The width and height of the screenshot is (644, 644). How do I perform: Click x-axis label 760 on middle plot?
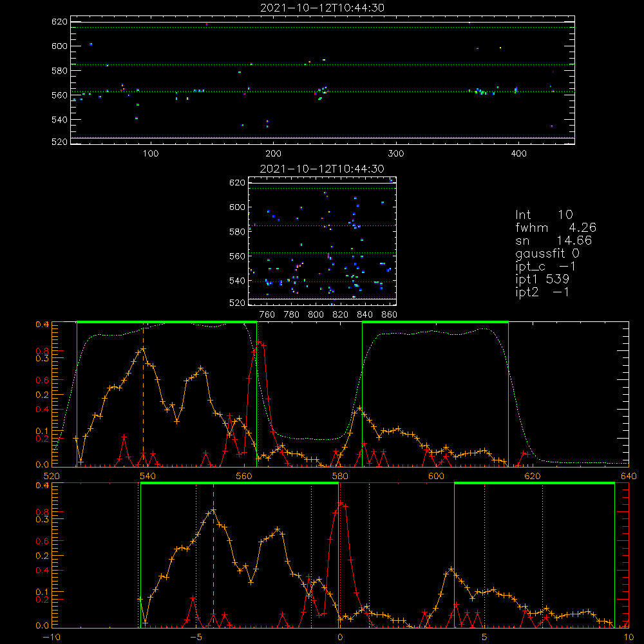[267, 315]
